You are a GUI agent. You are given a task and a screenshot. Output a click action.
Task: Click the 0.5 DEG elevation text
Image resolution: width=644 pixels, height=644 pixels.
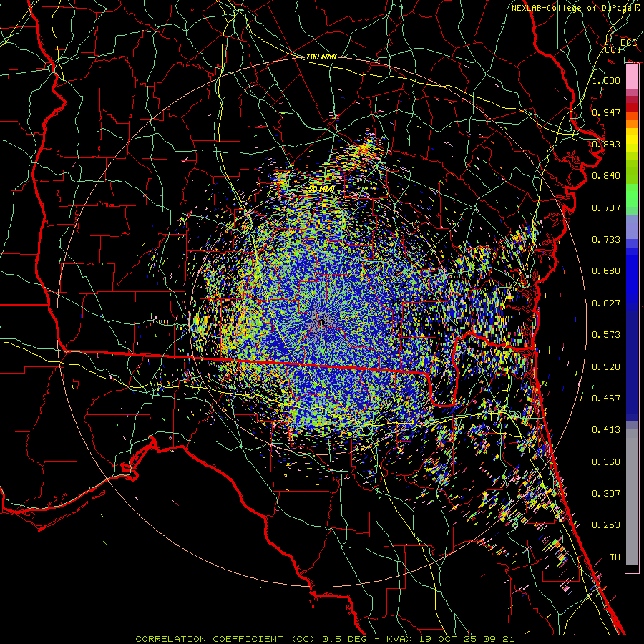click(x=344, y=639)
